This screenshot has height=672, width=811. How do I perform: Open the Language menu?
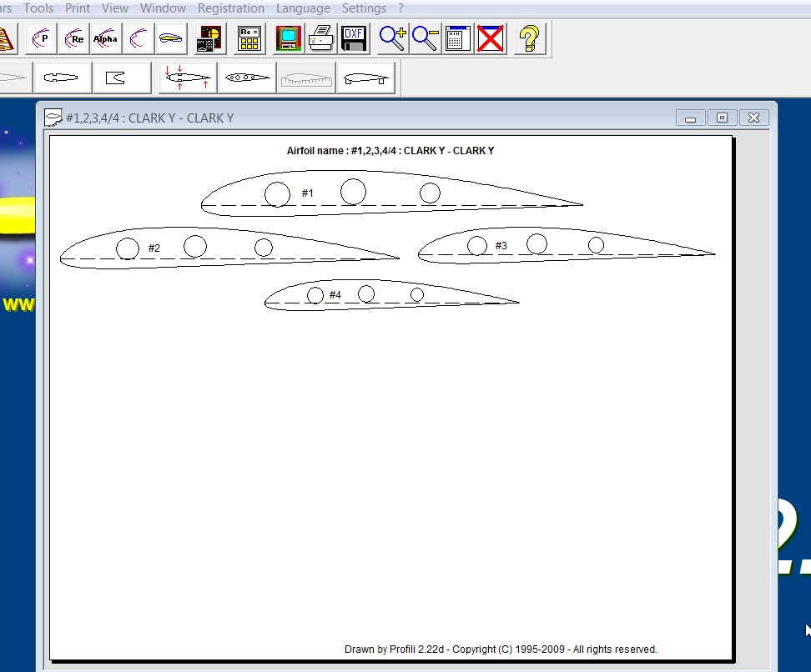click(x=303, y=8)
